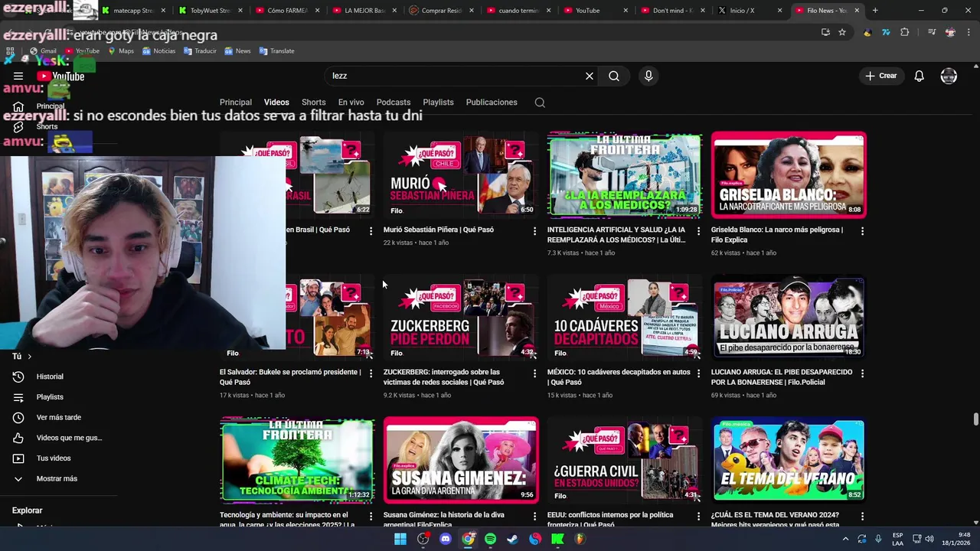Click the Crear button
Image resolution: width=980 pixels, height=551 pixels.
(880, 76)
